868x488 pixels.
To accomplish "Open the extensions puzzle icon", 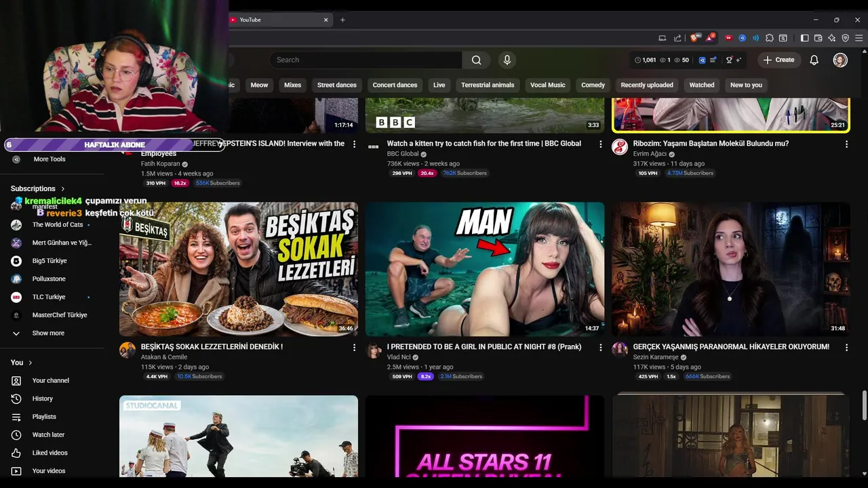I will click(x=770, y=38).
